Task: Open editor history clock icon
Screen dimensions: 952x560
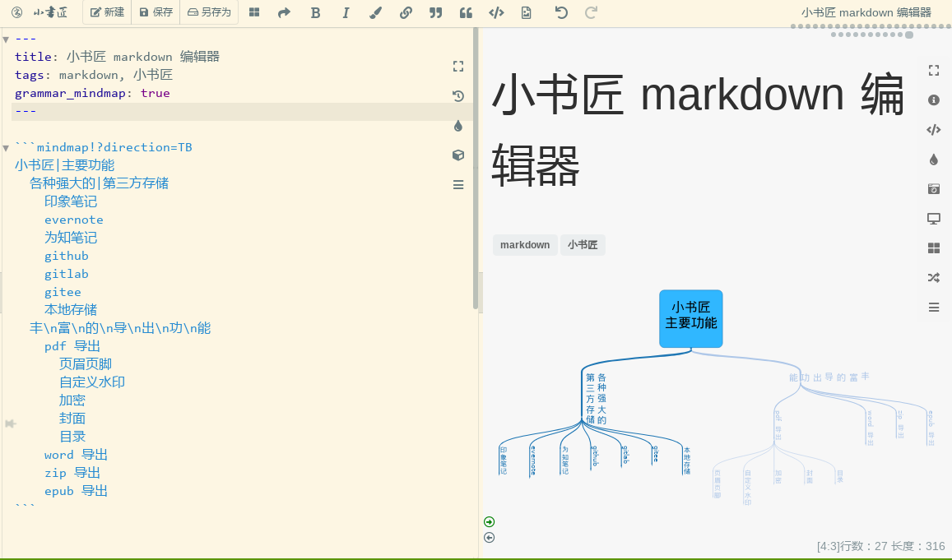Action: pos(458,96)
